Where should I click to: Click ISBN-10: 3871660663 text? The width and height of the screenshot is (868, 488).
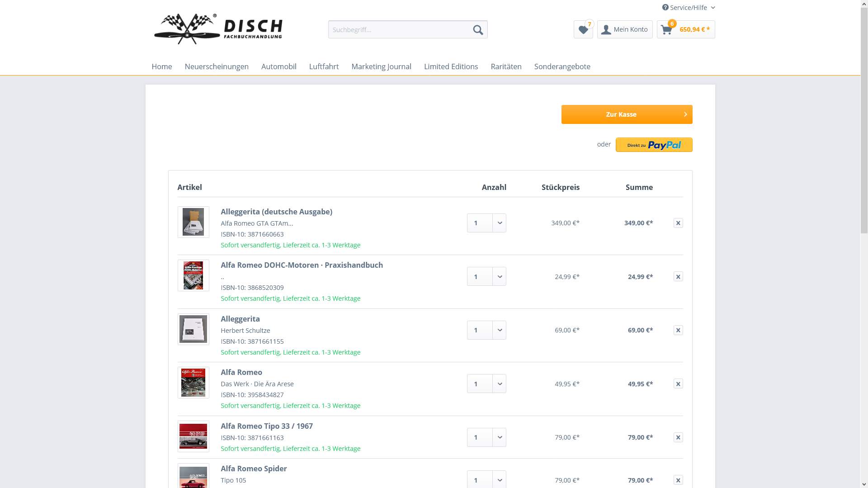tap(252, 234)
